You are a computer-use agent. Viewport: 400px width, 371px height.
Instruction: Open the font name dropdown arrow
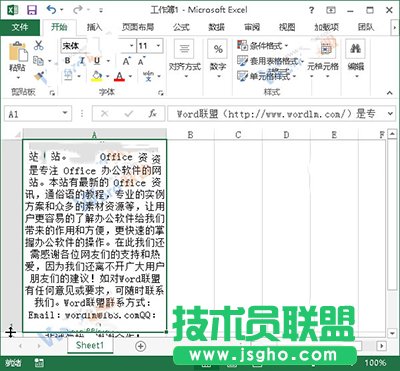132,46
